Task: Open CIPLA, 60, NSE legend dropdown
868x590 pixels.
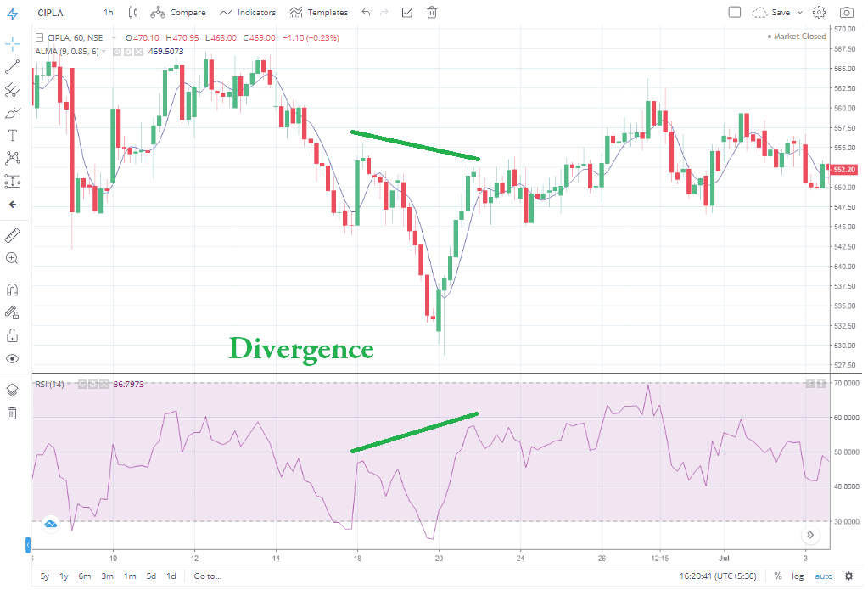Action: point(114,37)
